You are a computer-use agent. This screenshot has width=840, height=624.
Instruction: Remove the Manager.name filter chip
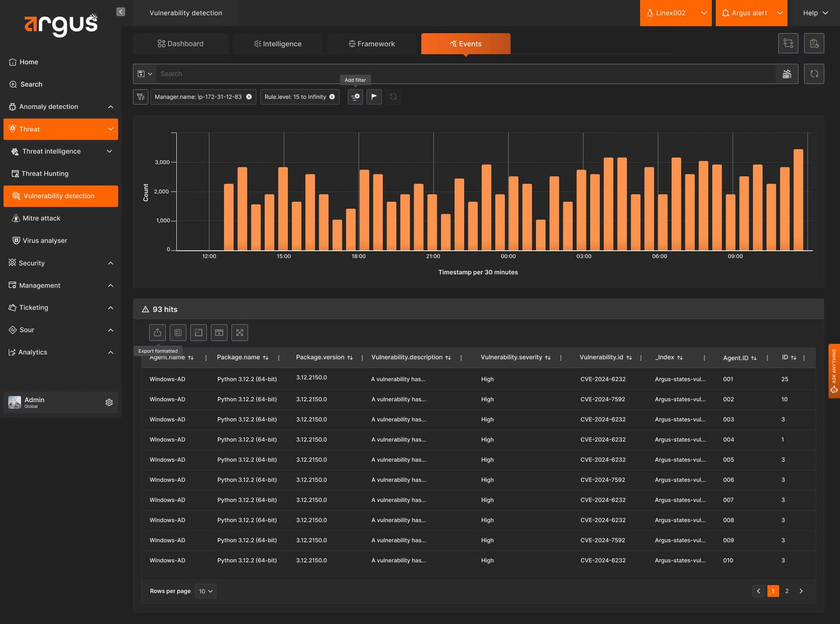coord(249,97)
